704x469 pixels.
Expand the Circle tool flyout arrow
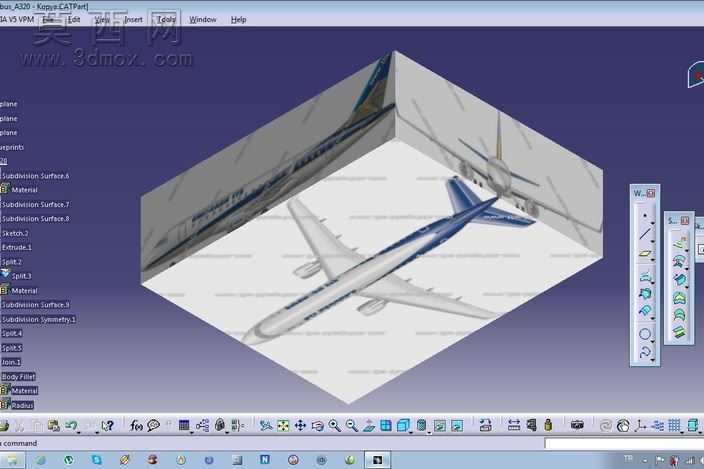tap(653, 341)
